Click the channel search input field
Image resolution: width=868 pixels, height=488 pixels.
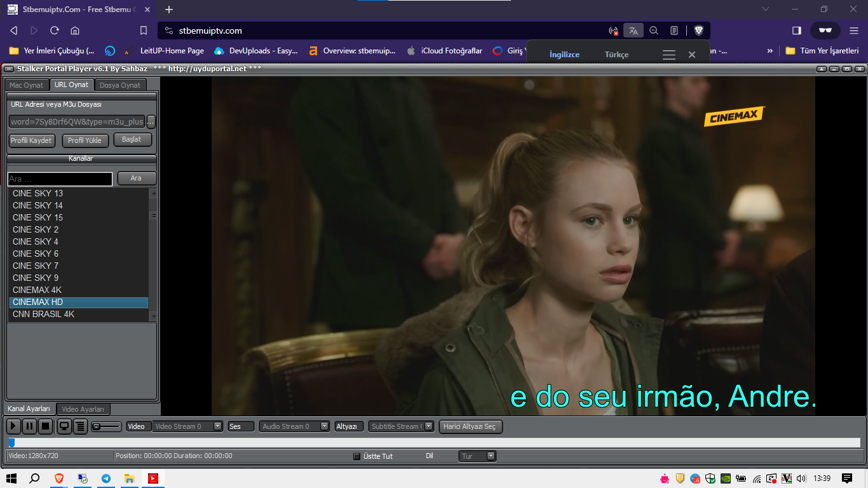click(60, 179)
